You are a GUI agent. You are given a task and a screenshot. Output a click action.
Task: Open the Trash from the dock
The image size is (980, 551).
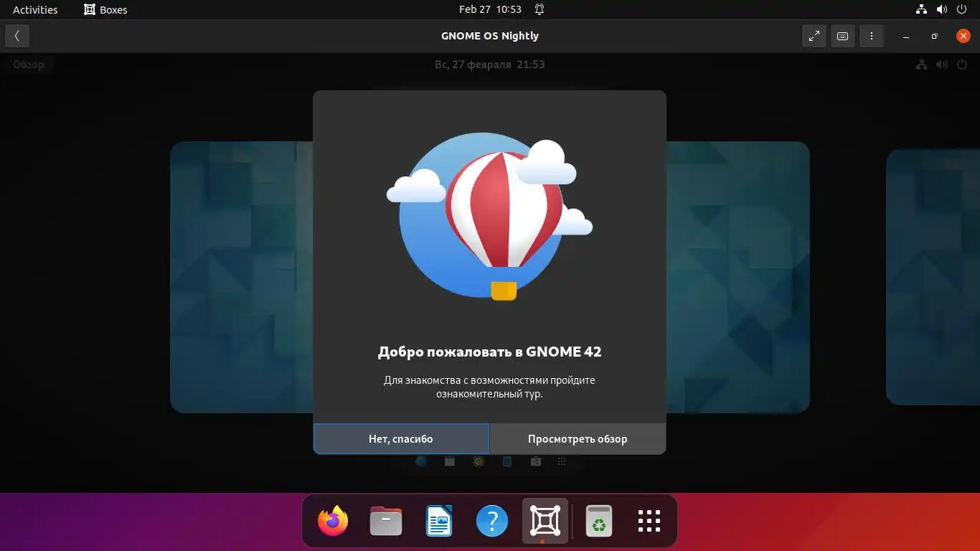[598, 521]
